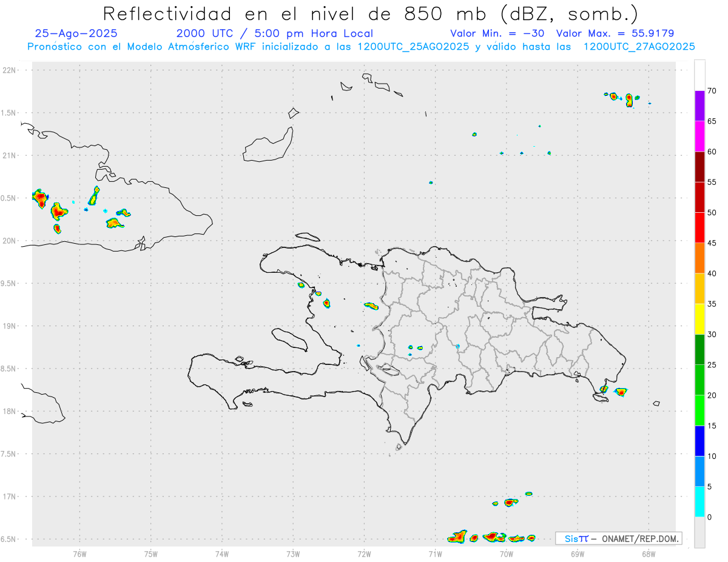
Task: Click the "20N" latitude axis label
Action: [10, 241]
